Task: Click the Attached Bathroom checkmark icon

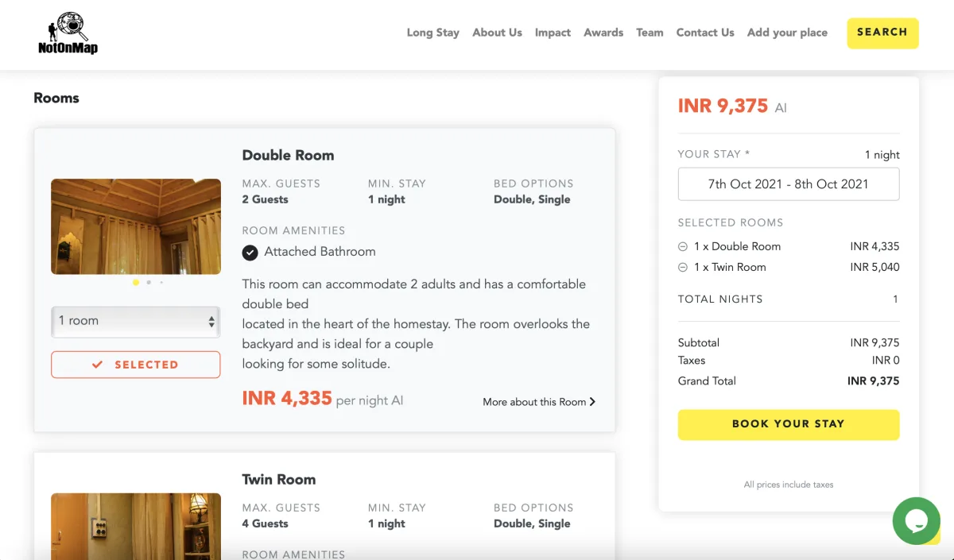Action: point(250,252)
